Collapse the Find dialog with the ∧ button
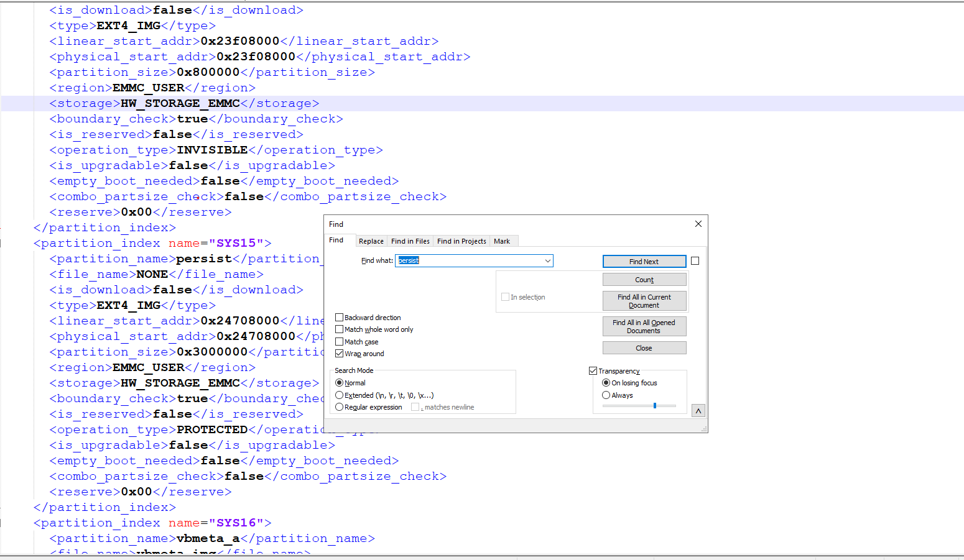Screen dimensions: 964x560 click(698, 410)
